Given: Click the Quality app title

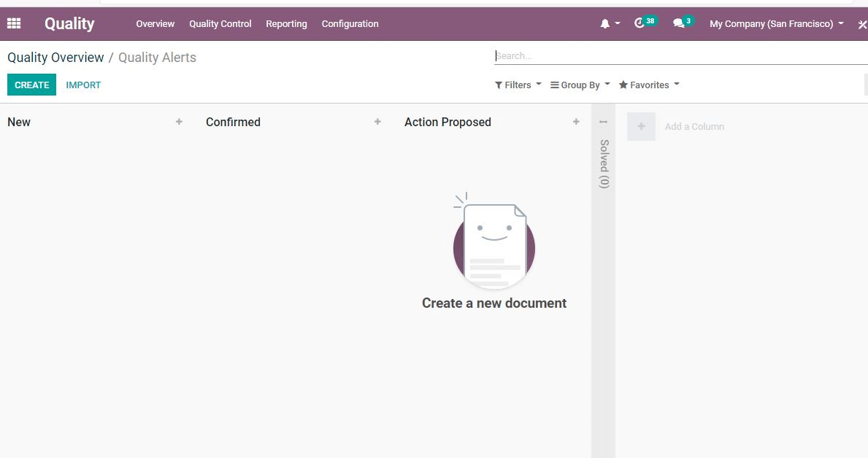Looking at the screenshot, I should pyautogui.click(x=69, y=24).
